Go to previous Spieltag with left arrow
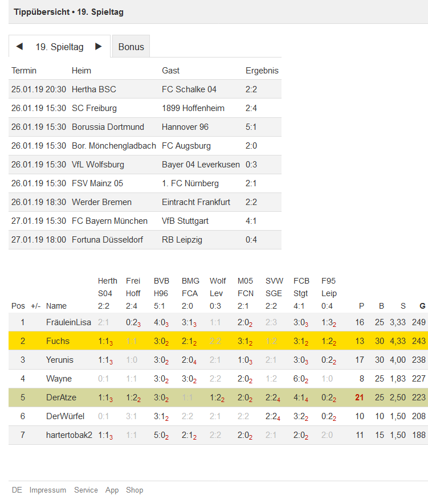Image resolution: width=428 pixels, height=504 pixels. click(x=19, y=47)
